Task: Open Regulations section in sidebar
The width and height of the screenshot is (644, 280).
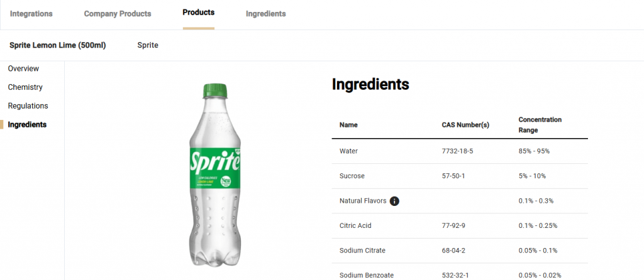Action: point(28,106)
